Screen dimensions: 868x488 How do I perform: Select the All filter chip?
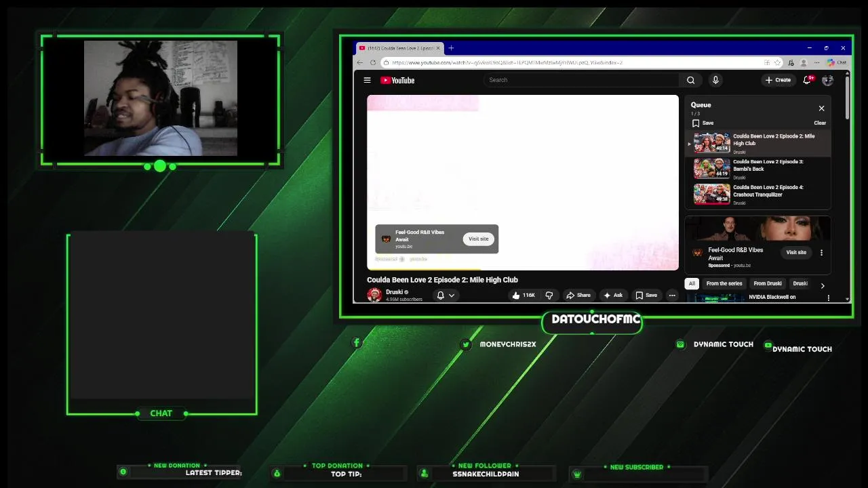point(692,284)
